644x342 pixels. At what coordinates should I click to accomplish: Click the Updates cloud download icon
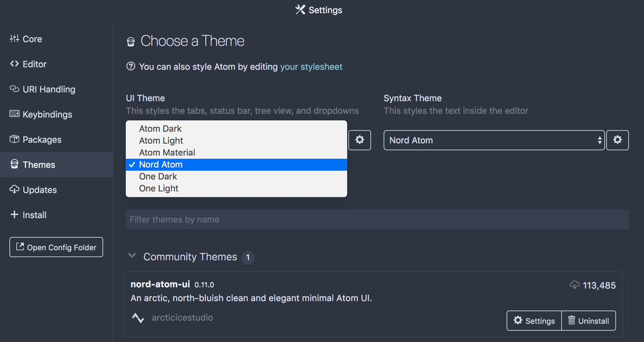tap(14, 189)
